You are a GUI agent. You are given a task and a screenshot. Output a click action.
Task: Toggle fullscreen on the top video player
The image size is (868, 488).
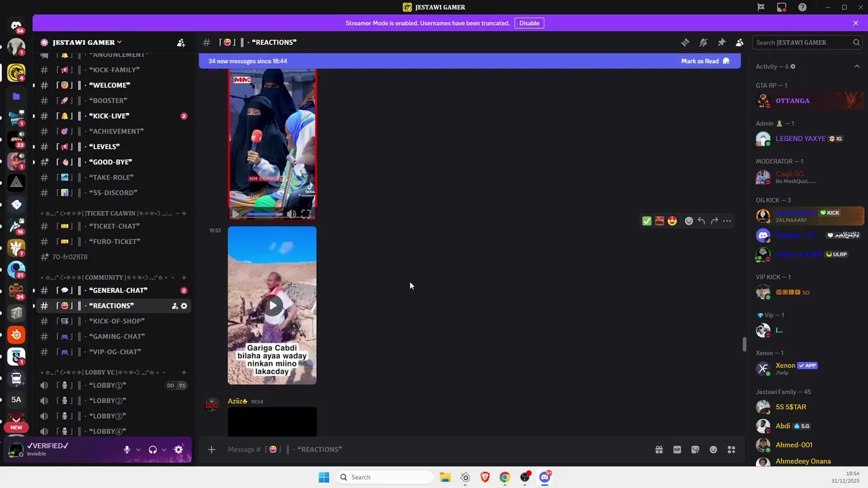point(306,213)
